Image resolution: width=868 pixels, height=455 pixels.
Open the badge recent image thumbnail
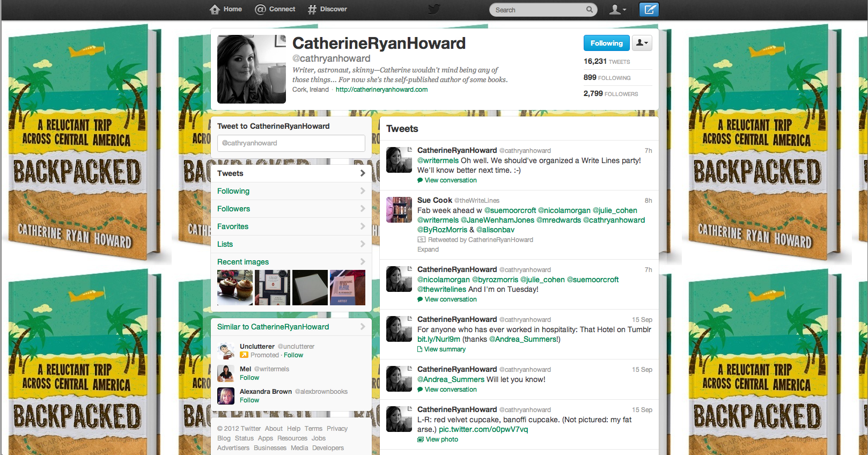[348, 288]
